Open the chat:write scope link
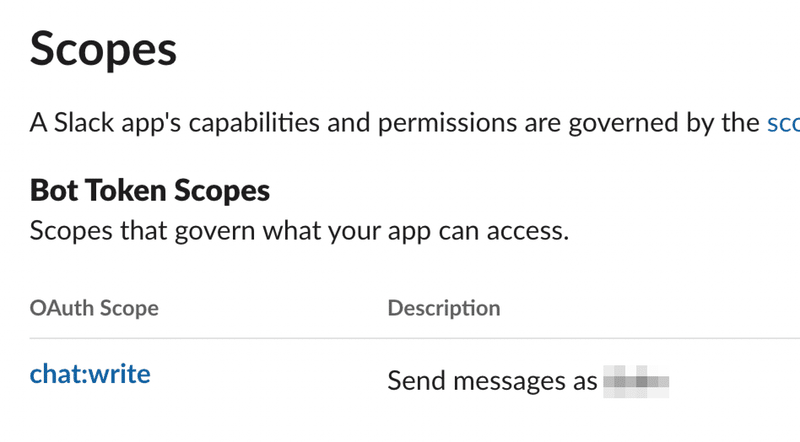The image size is (800, 442). coord(90,375)
